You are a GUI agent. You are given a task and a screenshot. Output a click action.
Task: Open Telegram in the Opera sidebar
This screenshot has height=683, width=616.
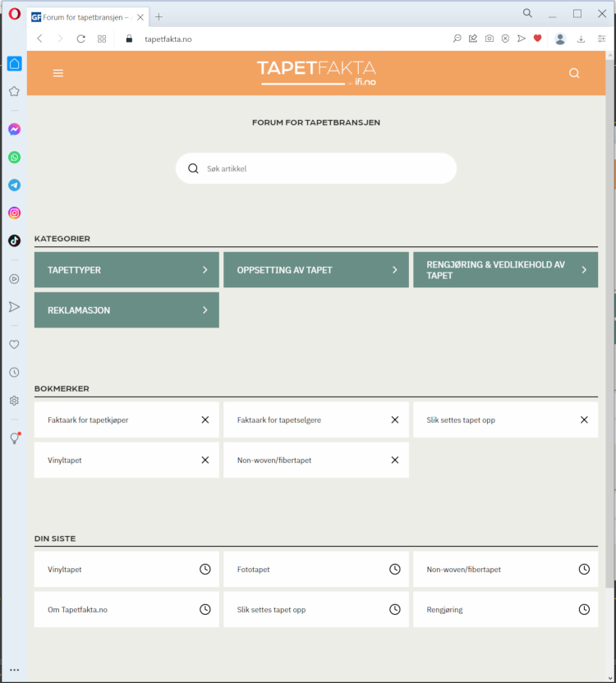[14, 186]
